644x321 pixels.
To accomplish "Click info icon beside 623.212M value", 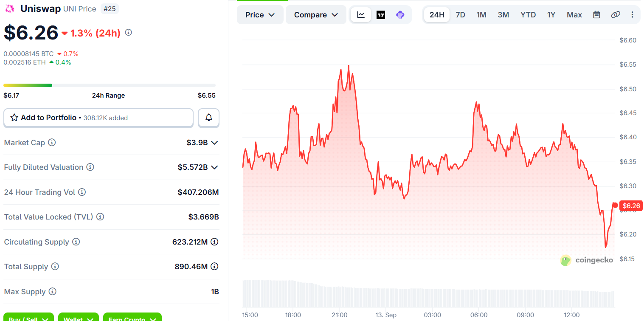I will 215,242.
